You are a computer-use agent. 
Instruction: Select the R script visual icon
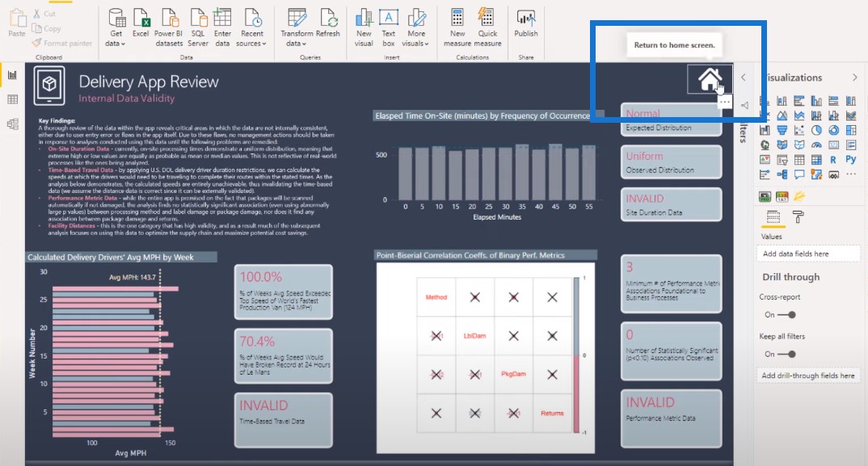(x=833, y=160)
